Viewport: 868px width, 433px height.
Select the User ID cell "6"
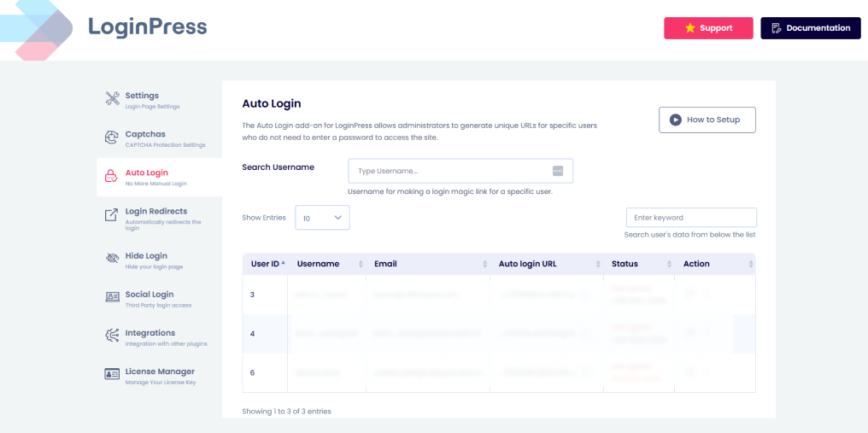click(265, 372)
